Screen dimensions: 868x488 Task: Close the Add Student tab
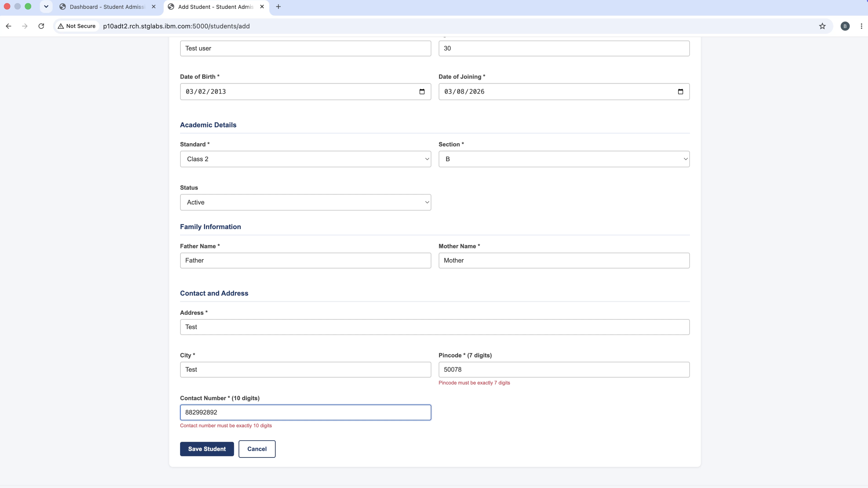(262, 7)
